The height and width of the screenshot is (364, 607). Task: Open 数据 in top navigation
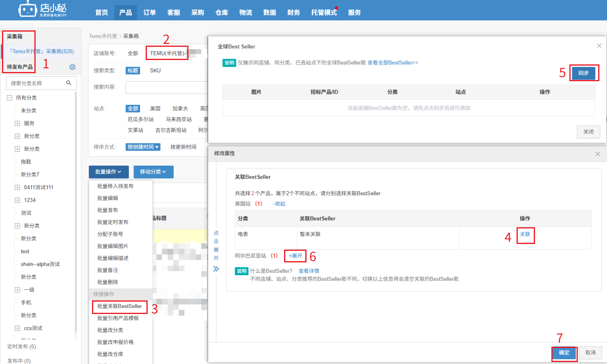tap(270, 12)
